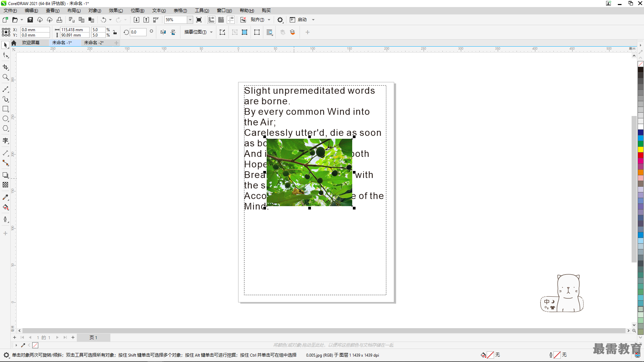The height and width of the screenshot is (362, 644).
Task: Select the Artistic Media tool
Action: coord(5,99)
